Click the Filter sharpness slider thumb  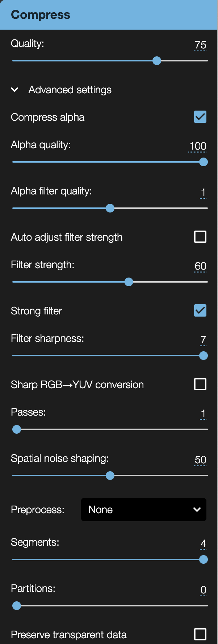coord(204,356)
